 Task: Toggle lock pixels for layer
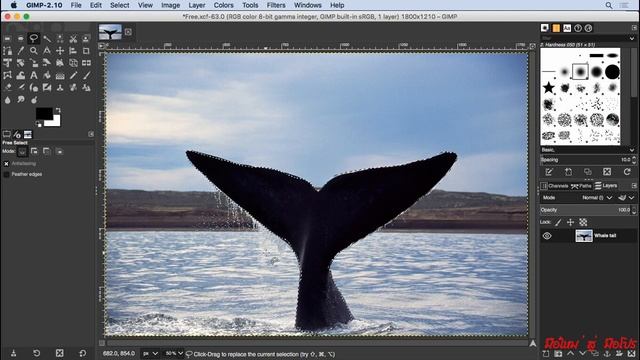pos(558,222)
